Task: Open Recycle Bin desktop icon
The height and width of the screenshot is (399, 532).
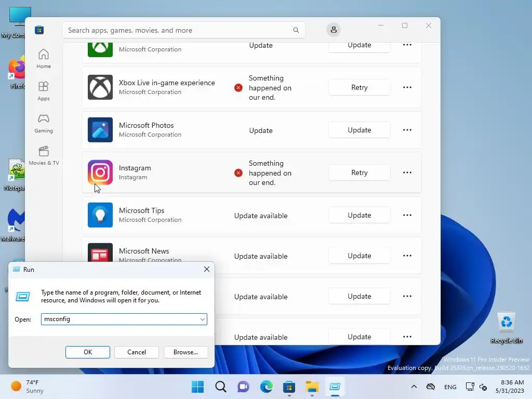Action: [x=506, y=328]
